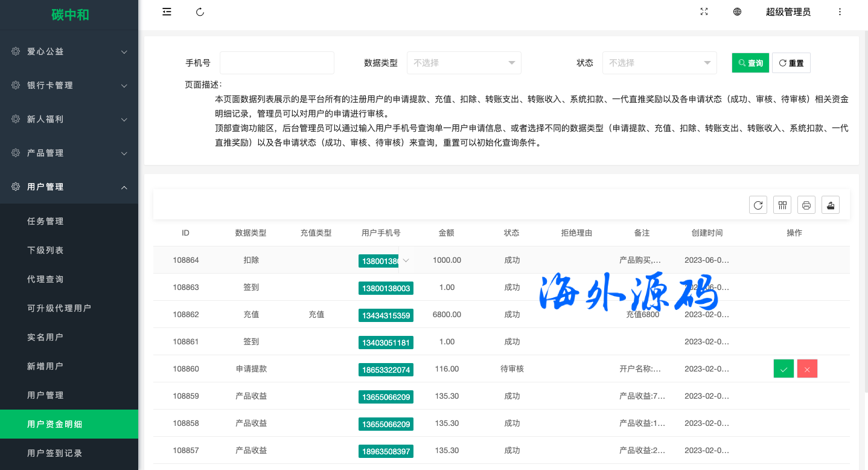Viewport: 868px width, 470px height.
Task: Click the green 查询 search button
Action: (x=750, y=63)
